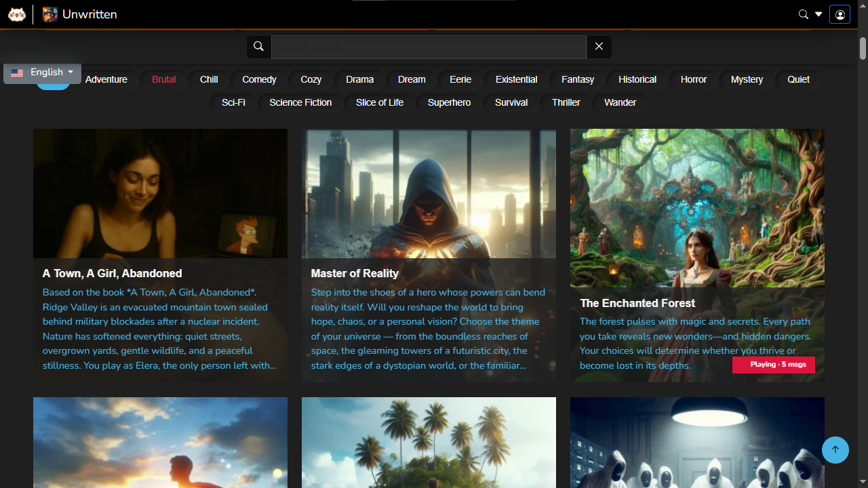Open the language selector's dropdown arrow
868x488 pixels.
[71, 73]
